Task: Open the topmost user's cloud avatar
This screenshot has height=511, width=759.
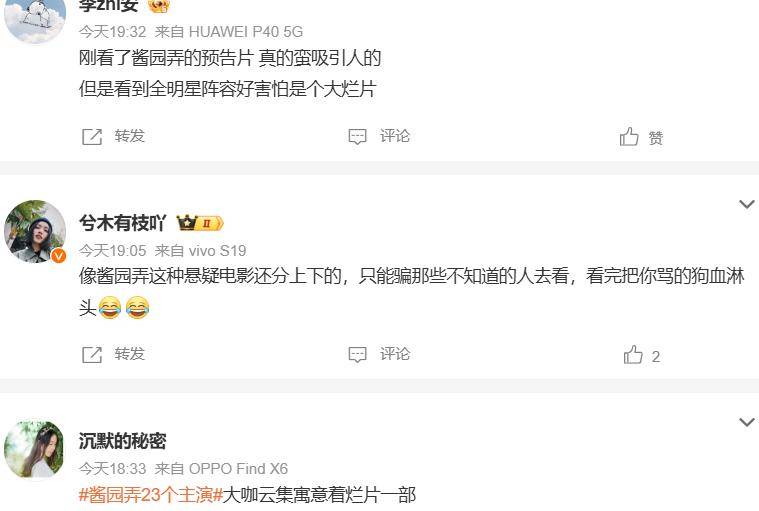Action: pyautogui.click(x=35, y=19)
